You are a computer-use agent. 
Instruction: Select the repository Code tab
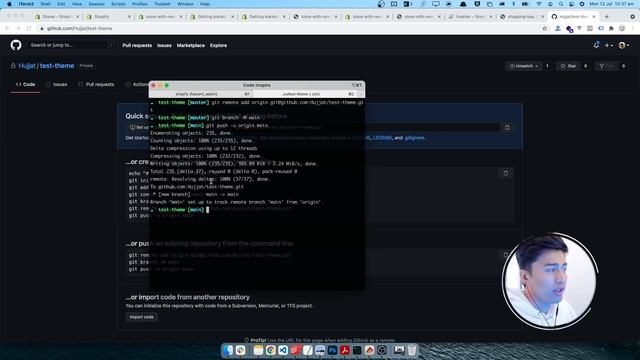[x=25, y=84]
